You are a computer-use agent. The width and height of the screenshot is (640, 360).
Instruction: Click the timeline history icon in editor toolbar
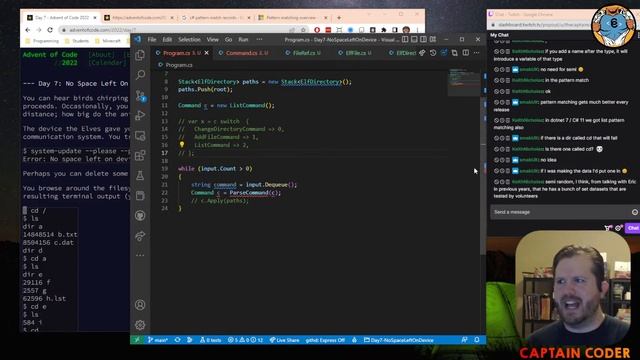(x=433, y=53)
